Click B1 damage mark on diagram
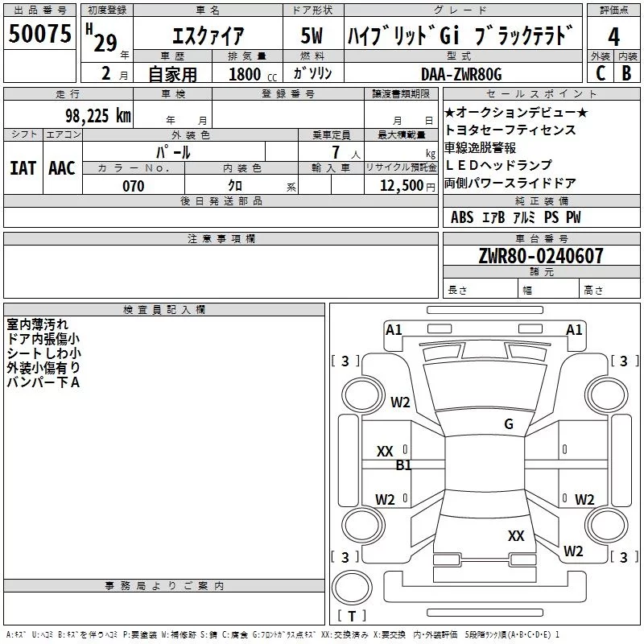The height and width of the screenshot is (644, 644). coord(403,465)
